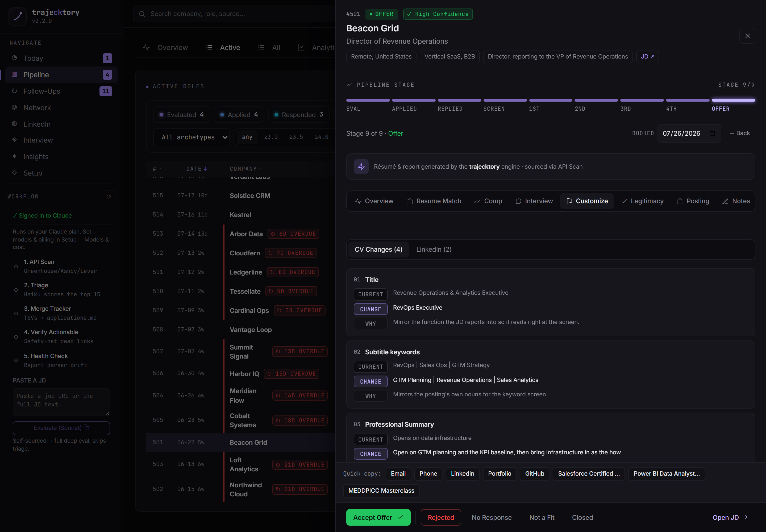
Task: Select the ≥3.5 score filter
Action: coord(296,137)
